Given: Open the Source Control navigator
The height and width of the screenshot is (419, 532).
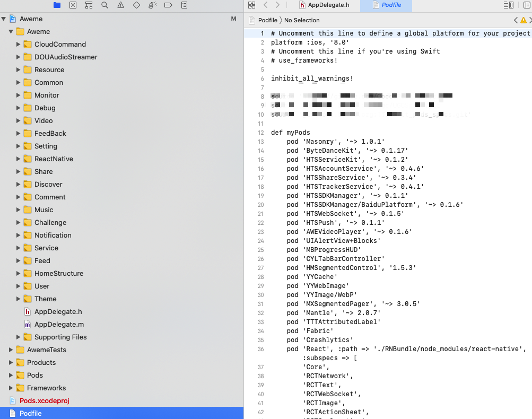Looking at the screenshot, I should (x=73, y=5).
